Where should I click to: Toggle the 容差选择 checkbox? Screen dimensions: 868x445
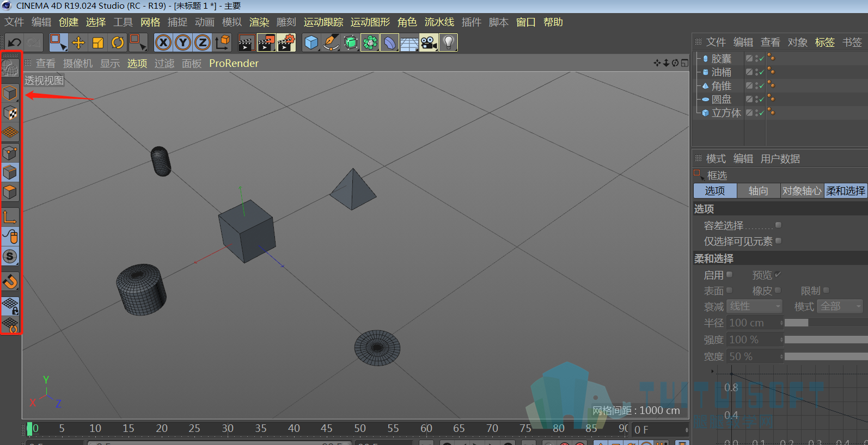coord(779,225)
